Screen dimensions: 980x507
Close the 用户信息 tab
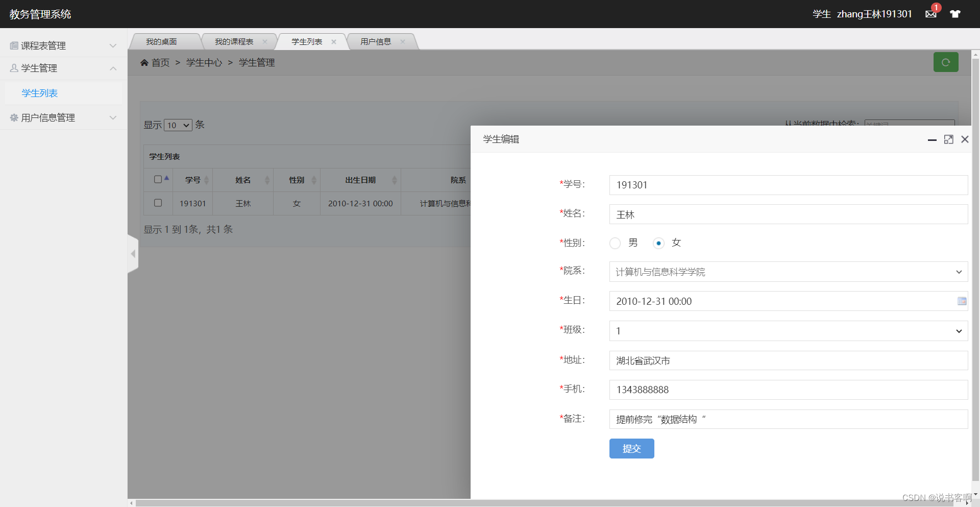tap(403, 42)
